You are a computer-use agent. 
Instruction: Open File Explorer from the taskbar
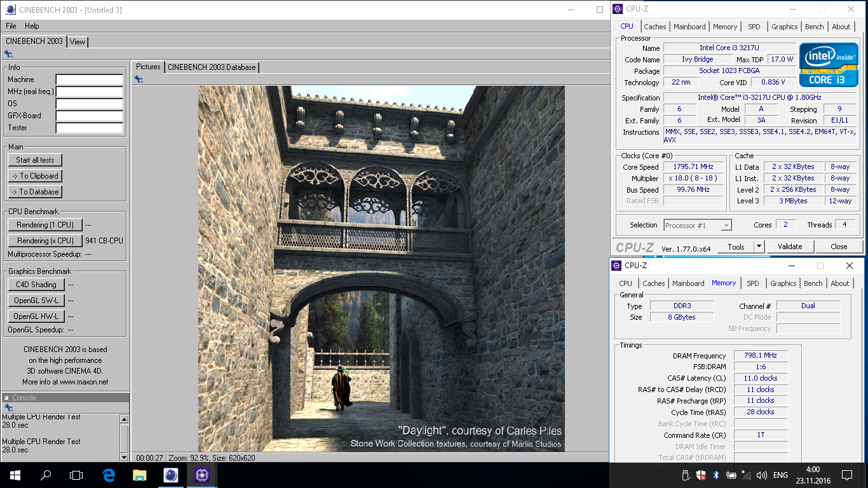[x=140, y=475]
